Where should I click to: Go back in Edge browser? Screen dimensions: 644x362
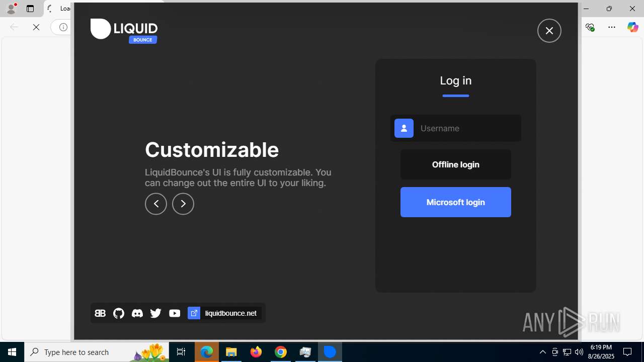click(14, 27)
